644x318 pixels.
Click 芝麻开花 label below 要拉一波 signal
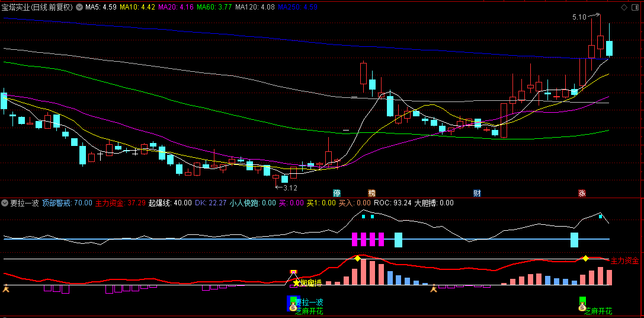point(309,311)
